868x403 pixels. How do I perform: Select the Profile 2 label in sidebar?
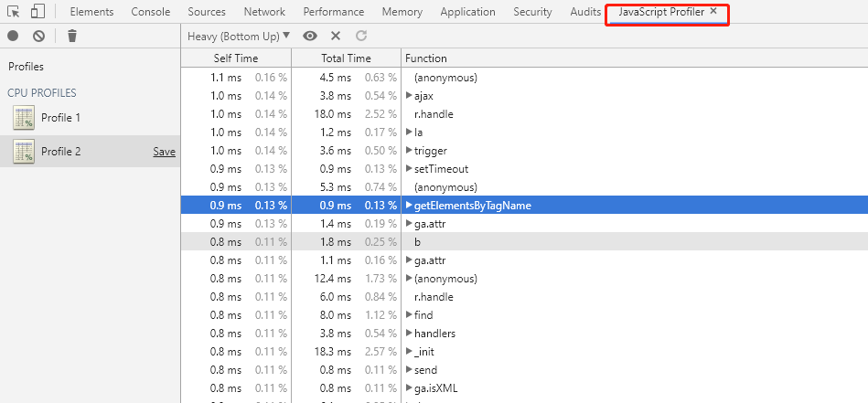pos(61,152)
